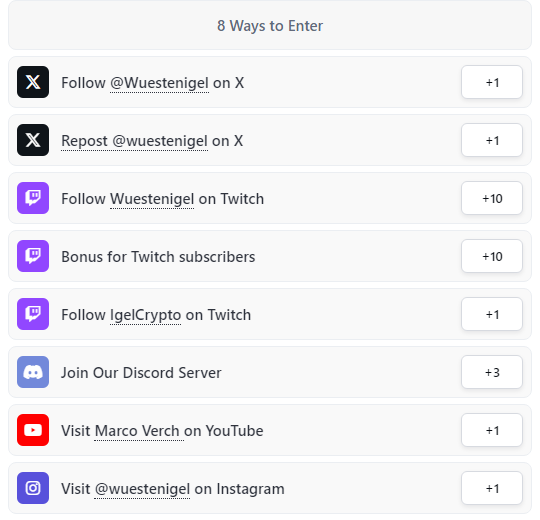Click the 8 Ways to Enter header
The height and width of the screenshot is (520, 540).
(x=270, y=25)
